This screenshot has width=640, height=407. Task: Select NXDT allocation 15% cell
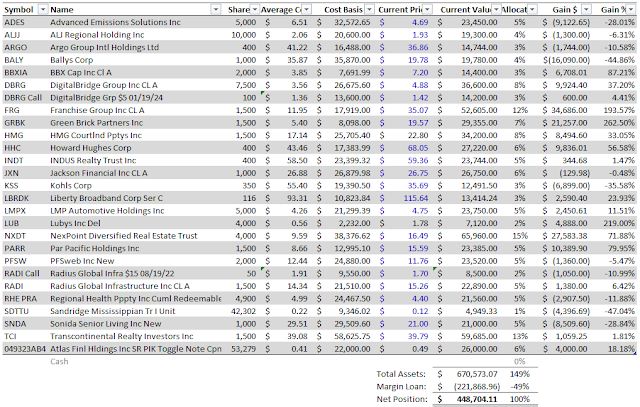point(520,236)
